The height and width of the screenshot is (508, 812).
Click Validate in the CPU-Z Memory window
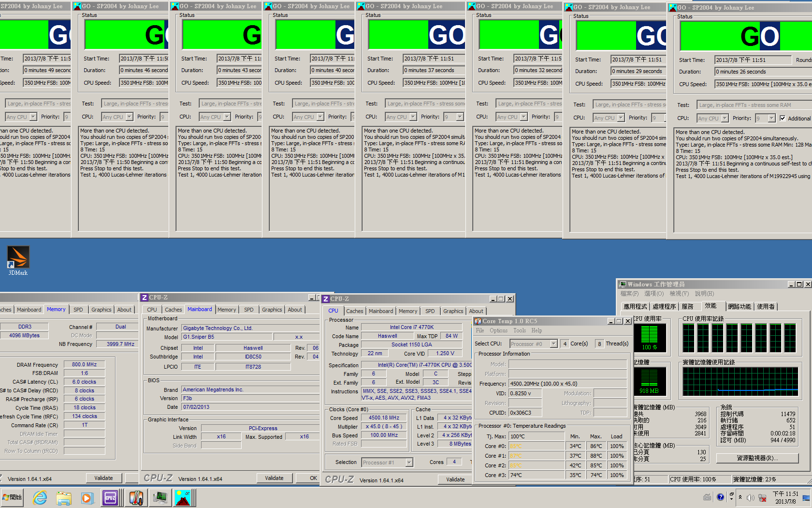103,478
